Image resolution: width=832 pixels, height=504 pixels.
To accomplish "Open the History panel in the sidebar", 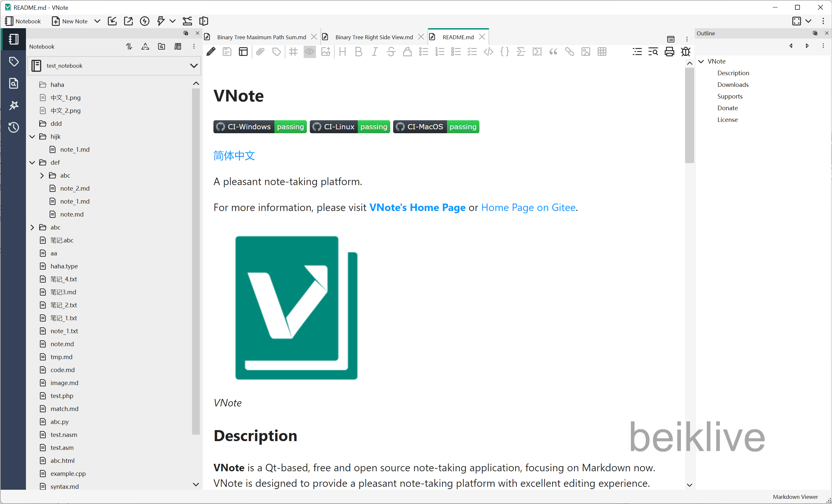I will point(14,127).
